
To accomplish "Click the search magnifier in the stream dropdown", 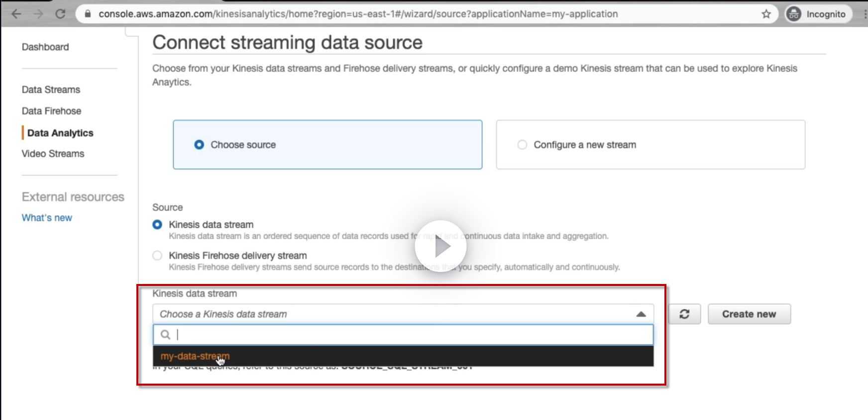I will pyautogui.click(x=166, y=335).
